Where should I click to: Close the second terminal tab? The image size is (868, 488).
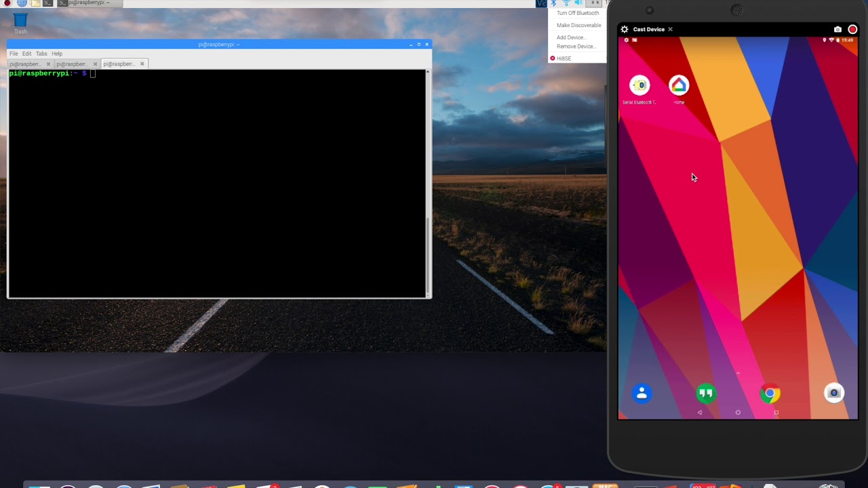click(95, 64)
